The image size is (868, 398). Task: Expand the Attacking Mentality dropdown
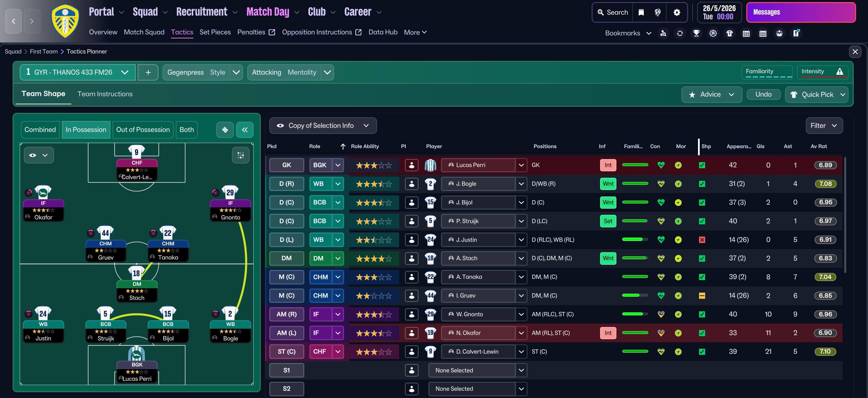327,72
